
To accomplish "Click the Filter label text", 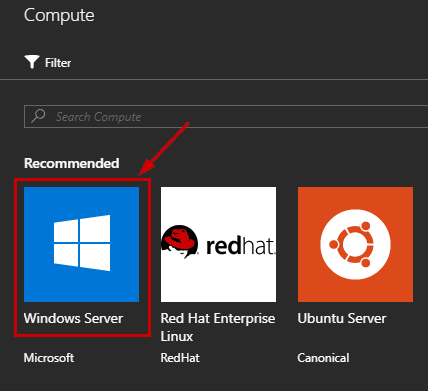I will 58,63.
